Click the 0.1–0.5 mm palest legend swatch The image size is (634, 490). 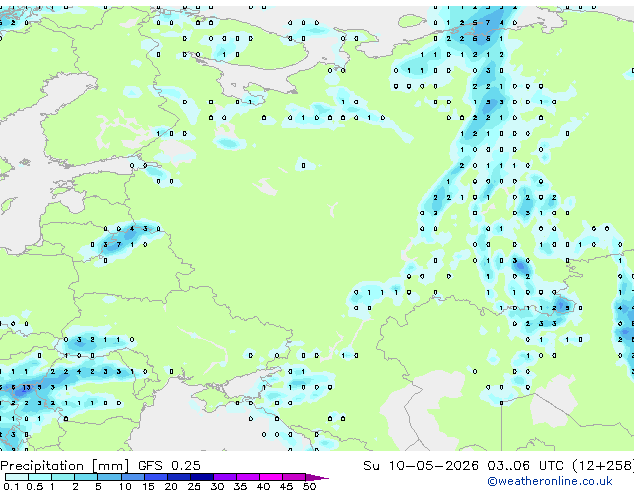point(17,477)
